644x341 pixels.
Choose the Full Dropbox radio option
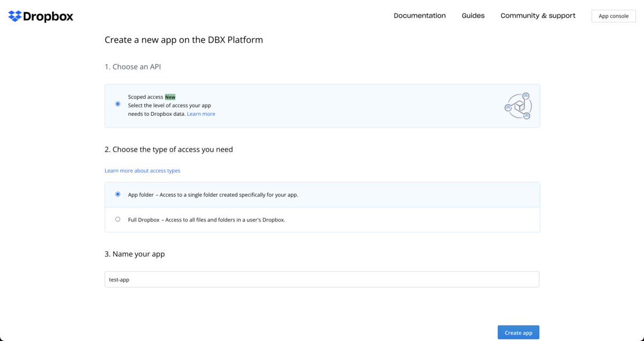[x=118, y=219]
